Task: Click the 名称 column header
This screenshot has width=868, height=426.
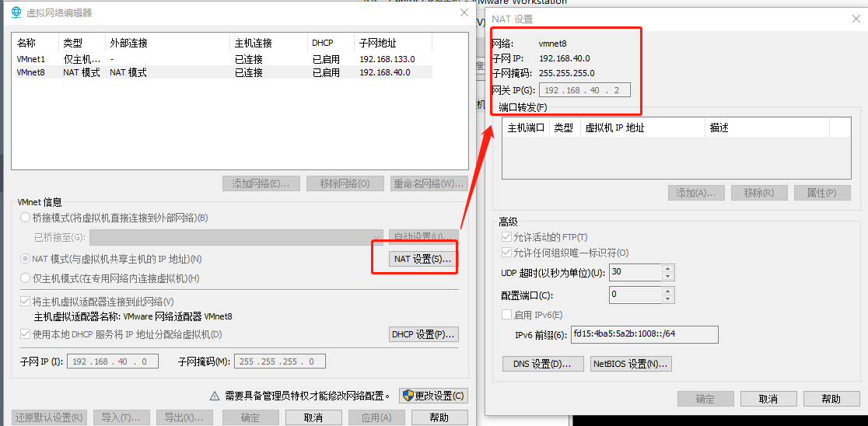Action: pos(36,44)
